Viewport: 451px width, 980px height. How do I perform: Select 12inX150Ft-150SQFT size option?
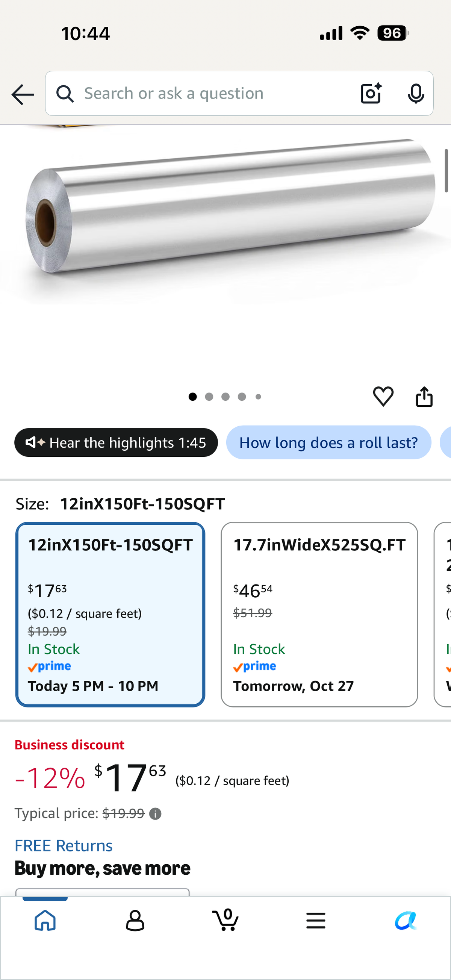(110, 614)
